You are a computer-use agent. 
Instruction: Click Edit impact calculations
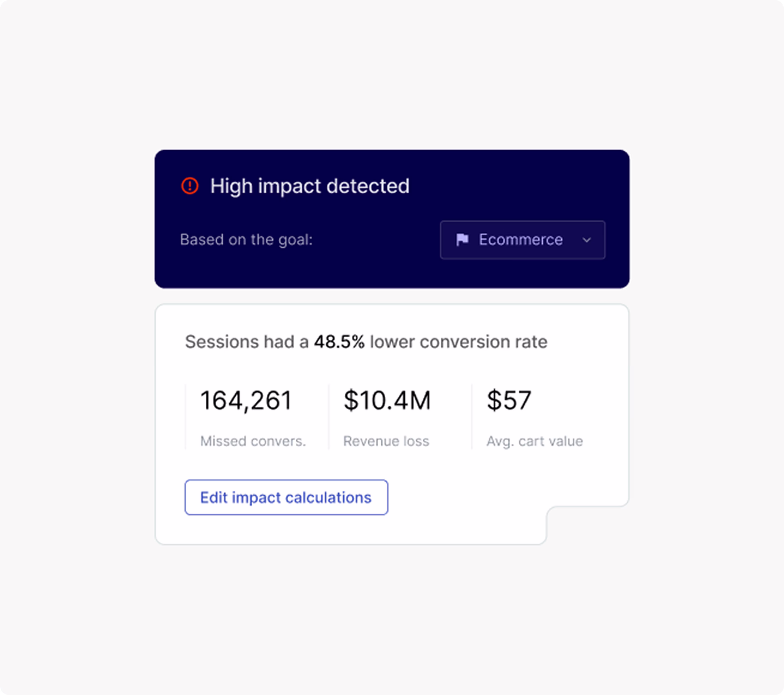tap(286, 497)
